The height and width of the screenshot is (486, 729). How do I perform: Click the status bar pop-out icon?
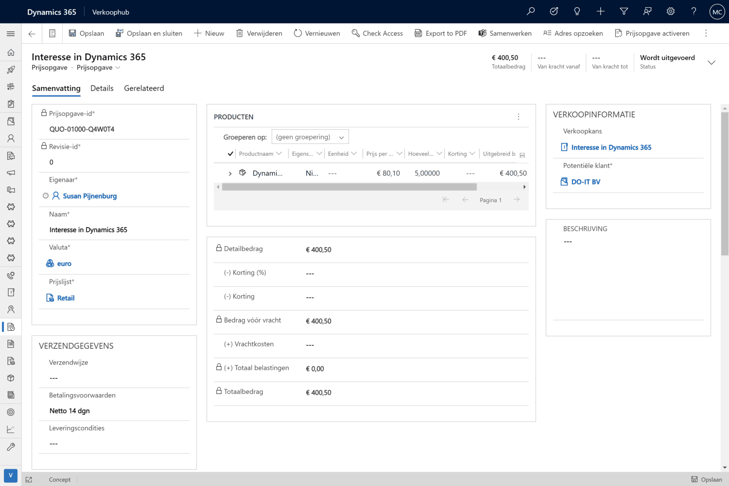point(29,479)
